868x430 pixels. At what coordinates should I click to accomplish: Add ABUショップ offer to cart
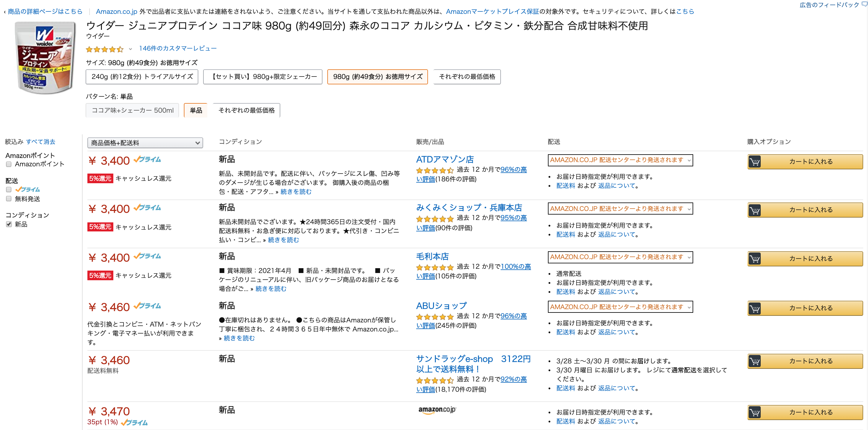(805, 308)
